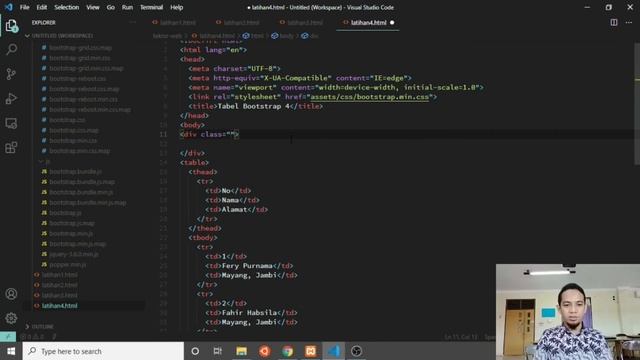Click the html breadcrumb segment
Image resolution: width=640 pixels, height=360 pixels.
point(254,36)
